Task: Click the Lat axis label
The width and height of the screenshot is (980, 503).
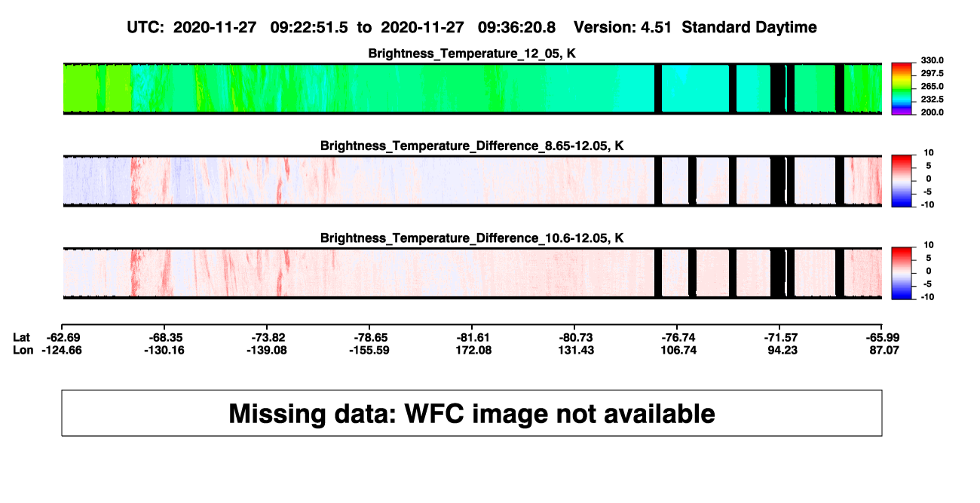Action: click(x=22, y=337)
